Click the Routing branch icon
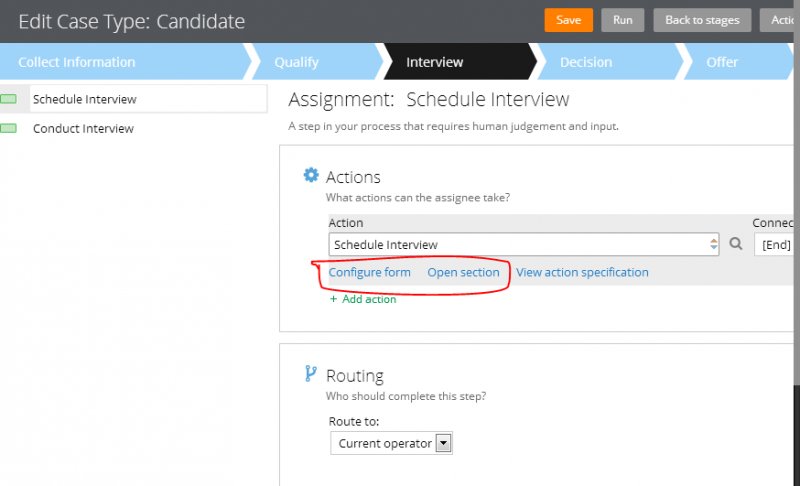The height and width of the screenshot is (486, 800). (311, 374)
